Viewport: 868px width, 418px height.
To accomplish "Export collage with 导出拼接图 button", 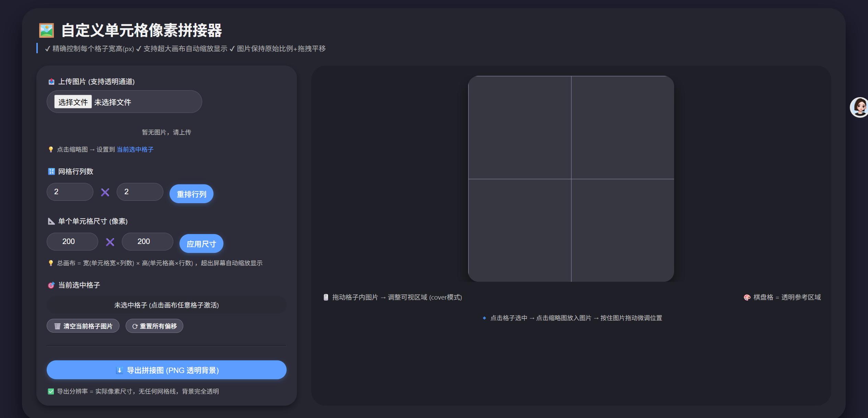I will tap(166, 370).
